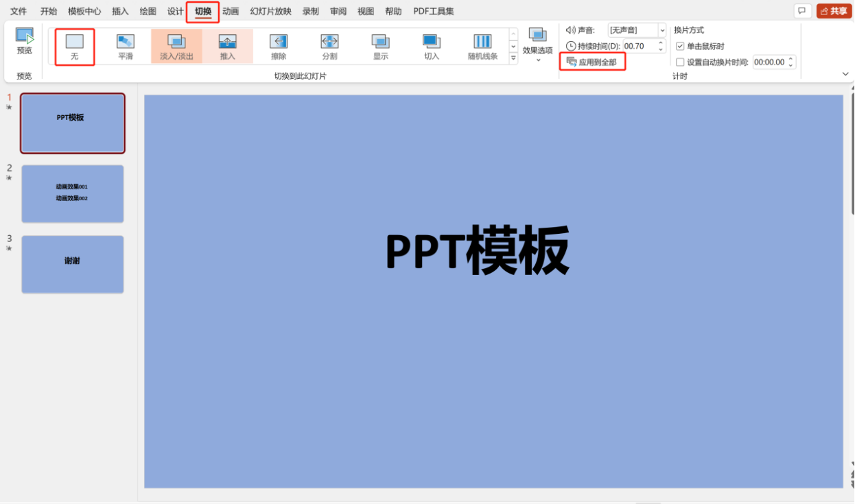Open the 文件 file menu
This screenshot has height=504, width=855.
click(19, 12)
